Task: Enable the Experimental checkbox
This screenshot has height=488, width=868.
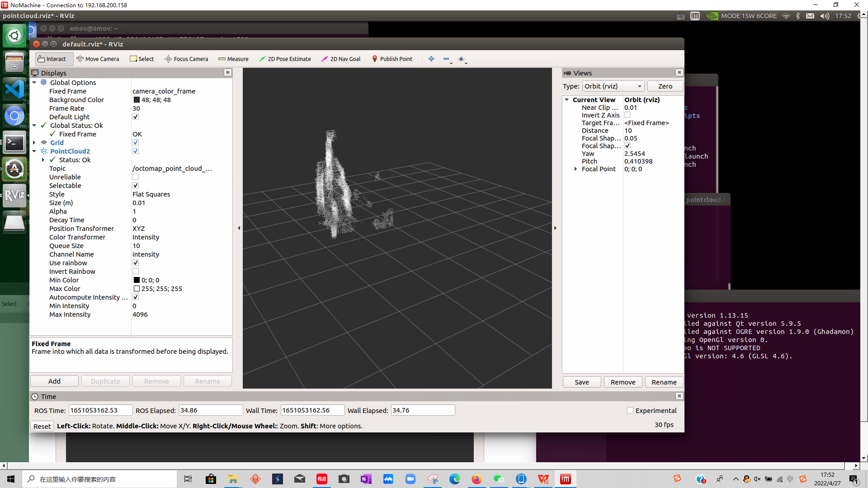Action: (630, 411)
